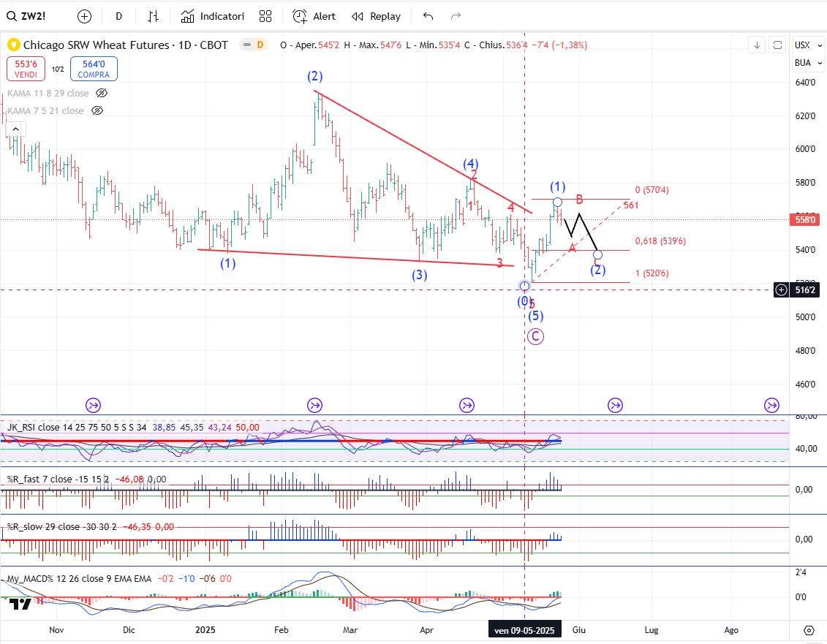Screen dimensions: 827x644
Task: Collapse the indicator legend chevron
Action: click(x=15, y=129)
